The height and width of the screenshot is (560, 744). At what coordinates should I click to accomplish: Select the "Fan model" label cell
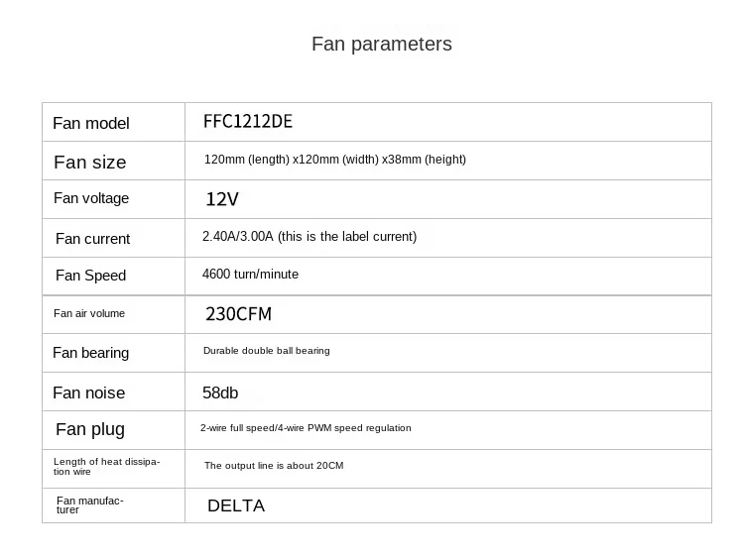click(91, 124)
